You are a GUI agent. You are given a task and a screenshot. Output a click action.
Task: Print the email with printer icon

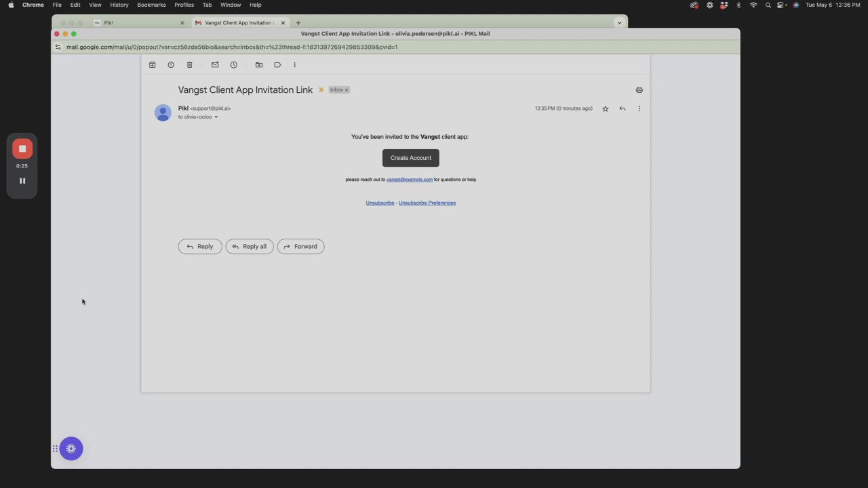pos(639,89)
